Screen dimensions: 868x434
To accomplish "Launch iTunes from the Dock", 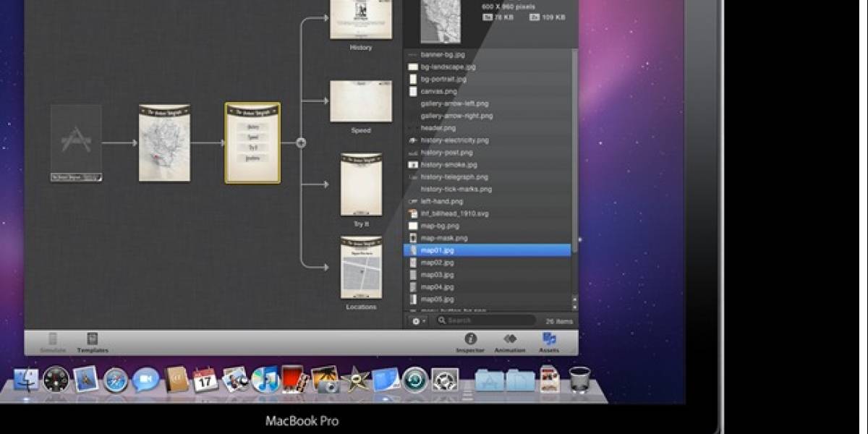I will pos(265,380).
